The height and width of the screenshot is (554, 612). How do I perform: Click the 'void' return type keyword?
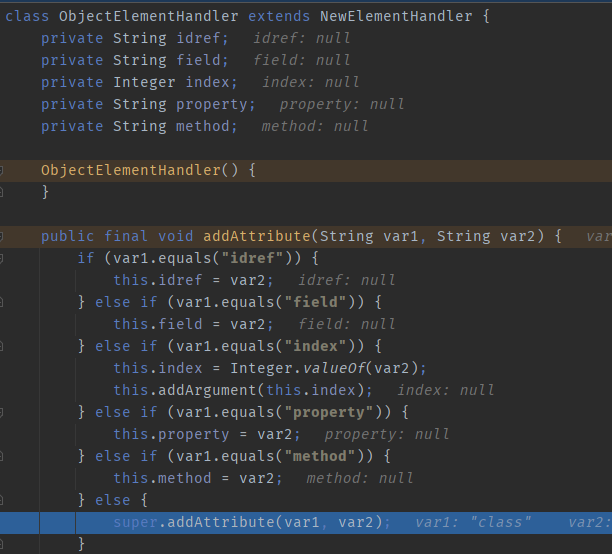tap(176, 236)
